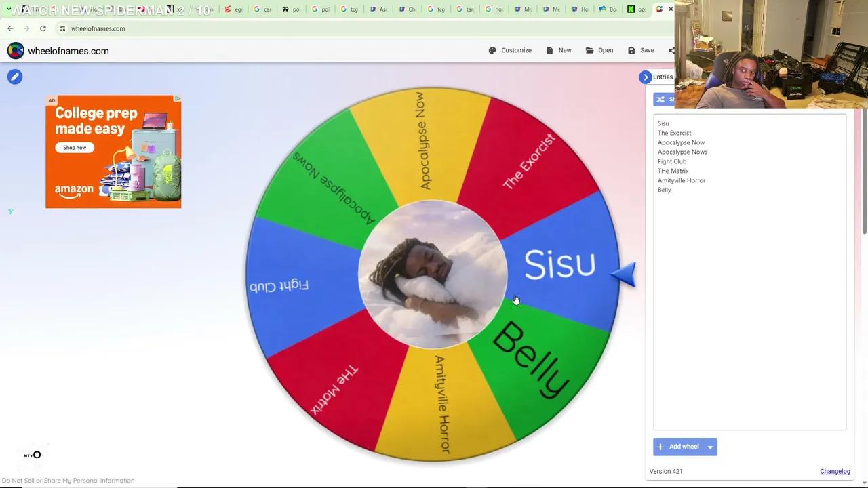Click 'THe Matrix' in the entries list

[x=673, y=171]
